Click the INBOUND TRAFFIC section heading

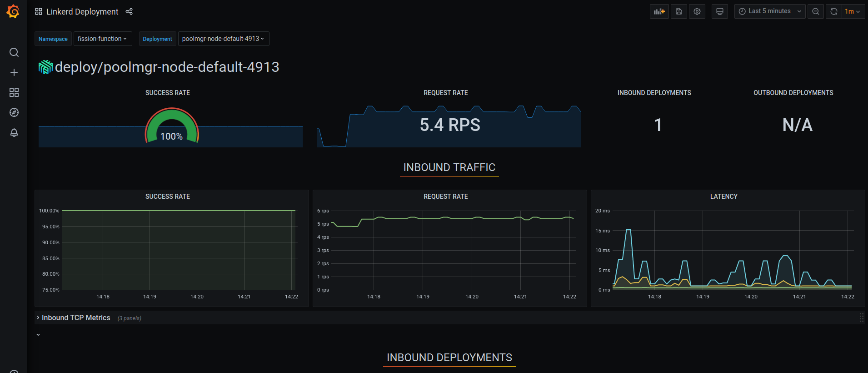pos(449,167)
